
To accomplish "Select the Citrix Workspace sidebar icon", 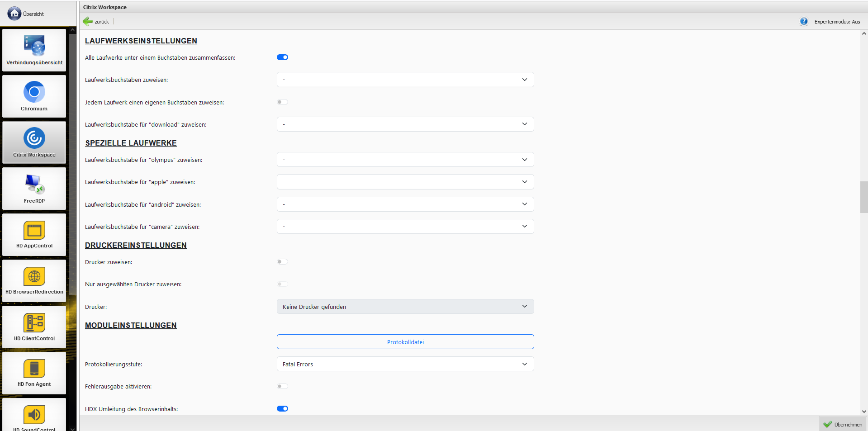I will (34, 142).
